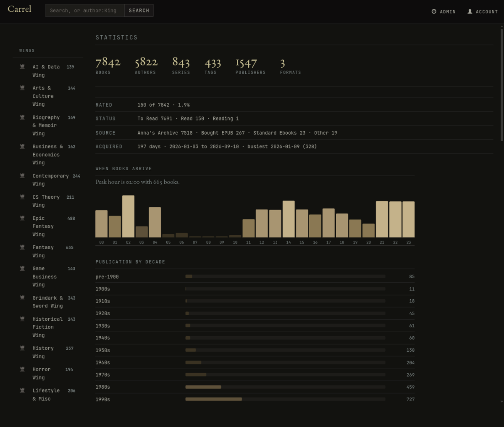Click the CS Theory Wing icon
Viewport: 504px width, 427px height.
22,197
